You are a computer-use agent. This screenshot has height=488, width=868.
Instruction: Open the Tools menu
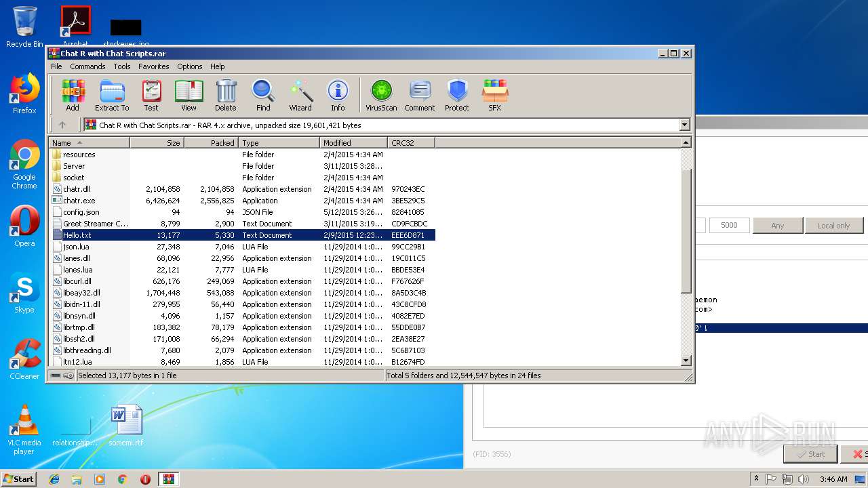coord(122,66)
